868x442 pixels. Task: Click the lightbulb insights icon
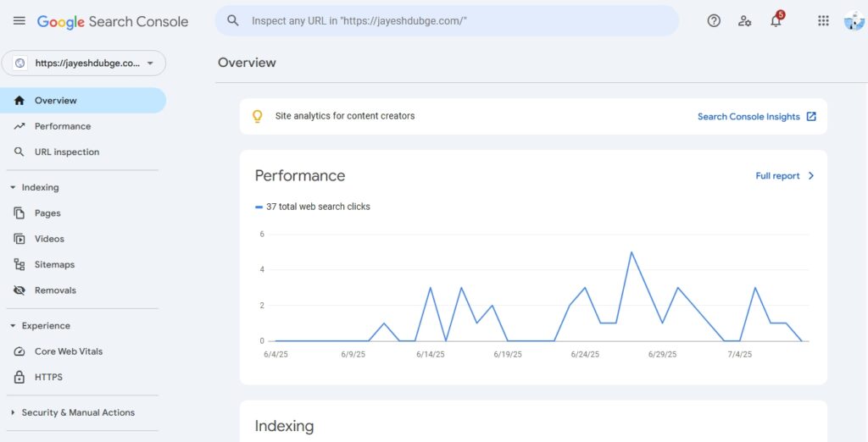258,116
